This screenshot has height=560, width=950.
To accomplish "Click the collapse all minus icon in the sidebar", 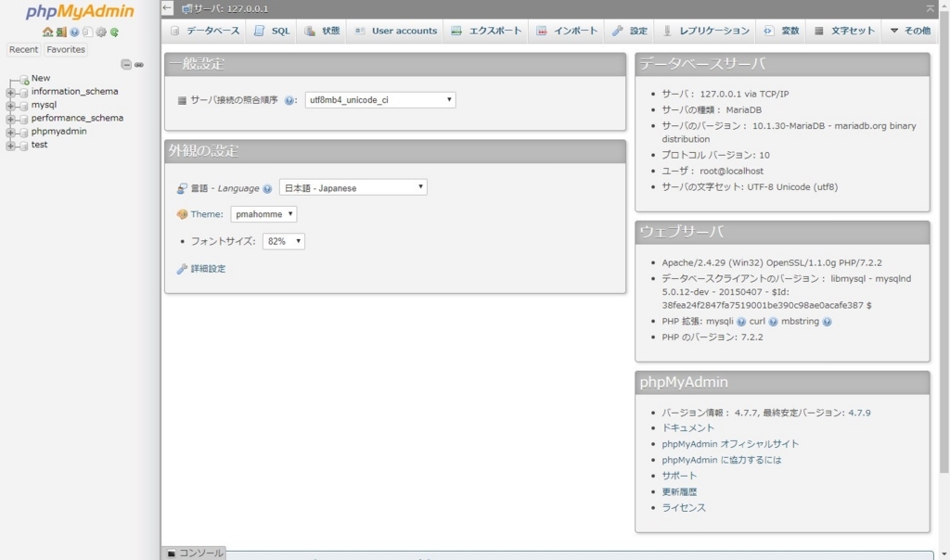I will [126, 64].
